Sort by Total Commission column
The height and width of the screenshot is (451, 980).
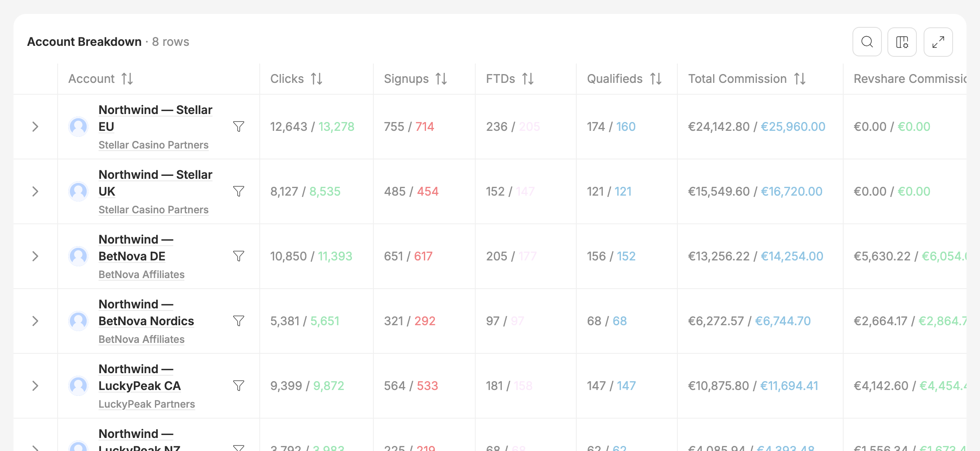click(800, 79)
